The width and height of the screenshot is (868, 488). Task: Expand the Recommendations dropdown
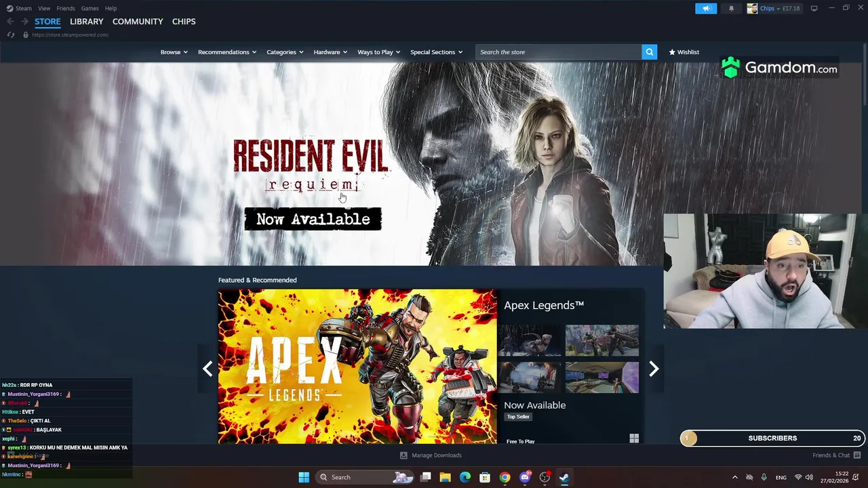tap(227, 52)
